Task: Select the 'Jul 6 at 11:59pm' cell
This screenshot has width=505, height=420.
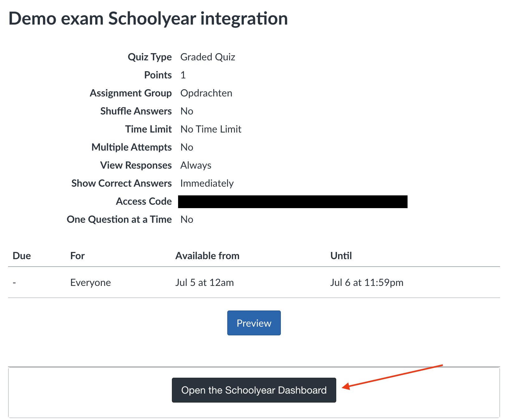Action: click(x=367, y=282)
